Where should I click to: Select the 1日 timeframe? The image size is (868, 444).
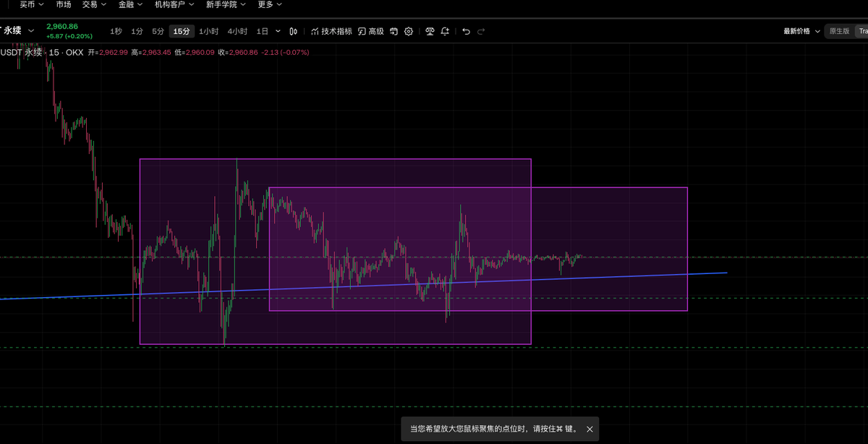click(263, 31)
